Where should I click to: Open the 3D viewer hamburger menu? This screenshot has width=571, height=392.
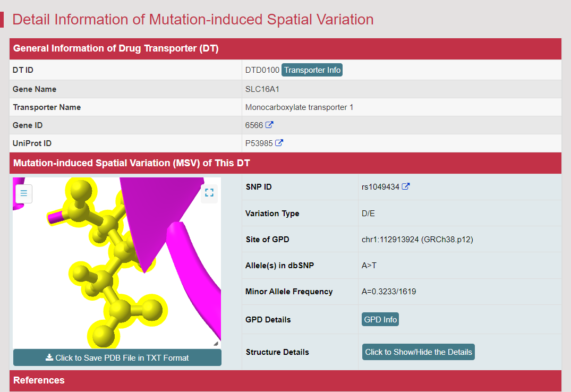[x=23, y=193]
